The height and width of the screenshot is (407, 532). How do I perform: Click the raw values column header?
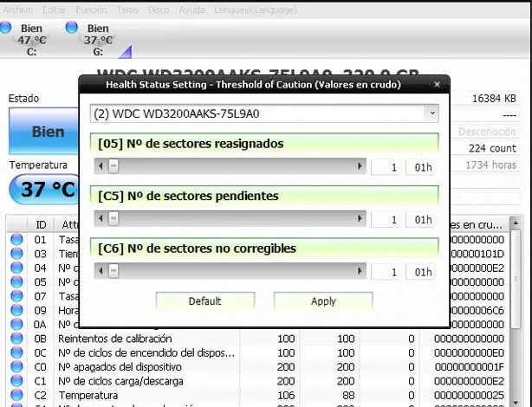pyautogui.click(x=479, y=224)
